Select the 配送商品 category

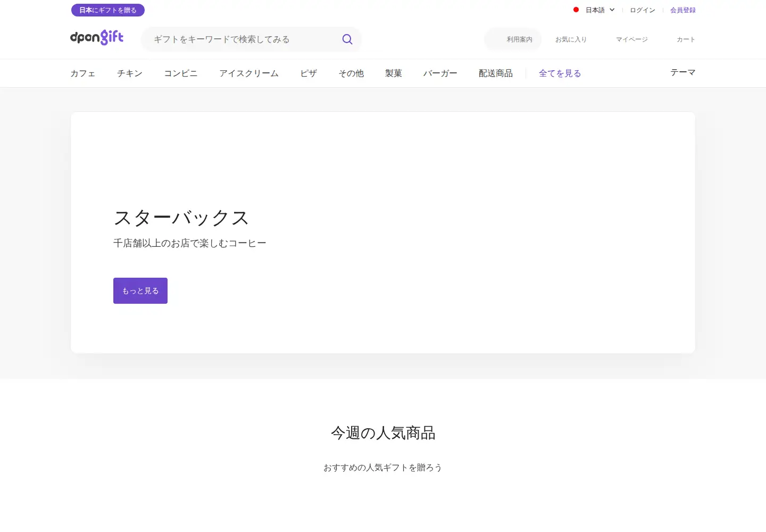point(496,73)
